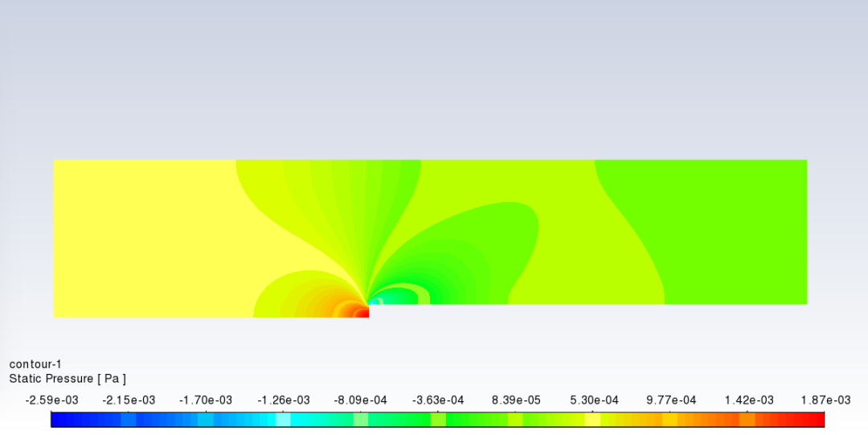Click the -8.09e-04 legend value
Viewport: 868px width, 435px height.
coord(360,400)
